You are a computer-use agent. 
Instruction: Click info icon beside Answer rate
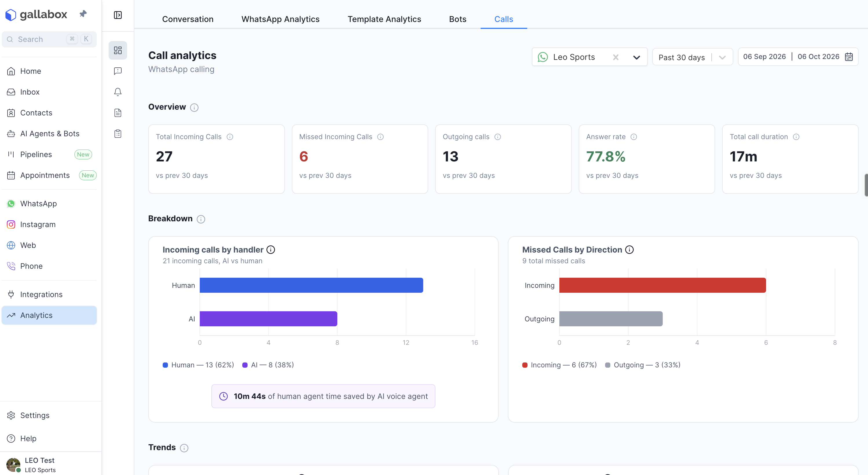coord(634,137)
